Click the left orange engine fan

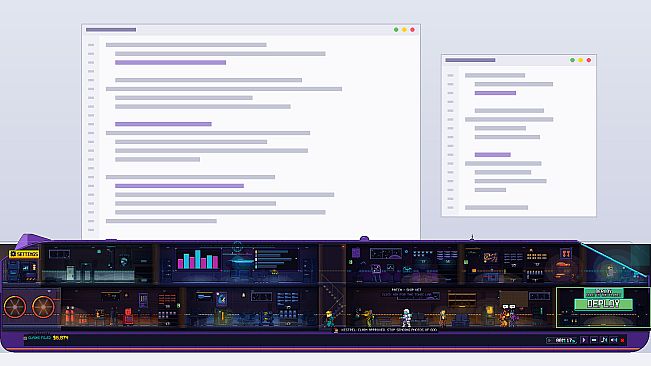(x=15, y=307)
